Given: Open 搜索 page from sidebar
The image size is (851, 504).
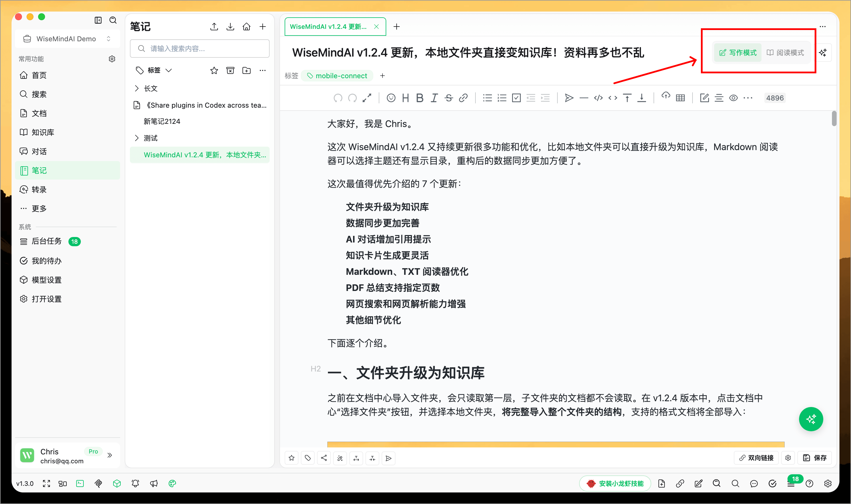Looking at the screenshot, I should (68, 94).
